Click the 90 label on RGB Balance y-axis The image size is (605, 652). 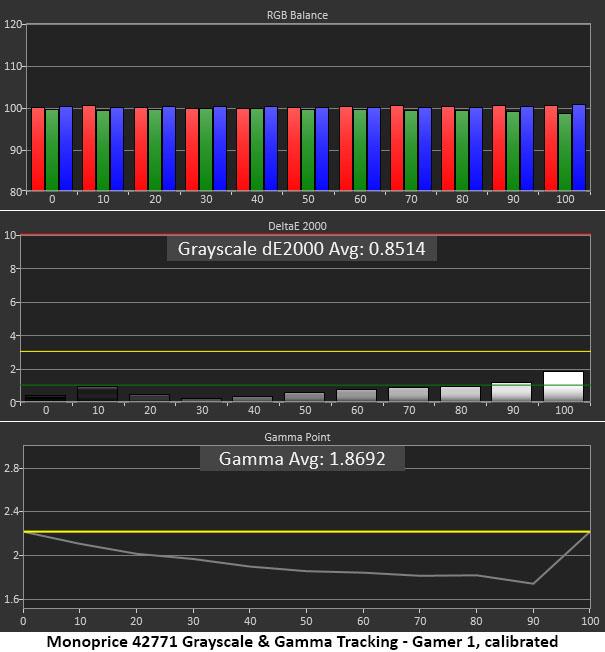[15, 150]
